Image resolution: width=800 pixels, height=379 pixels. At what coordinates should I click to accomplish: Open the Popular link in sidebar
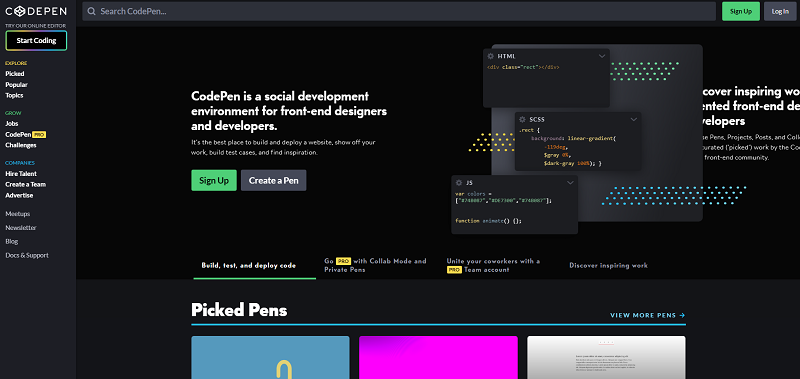(x=16, y=85)
